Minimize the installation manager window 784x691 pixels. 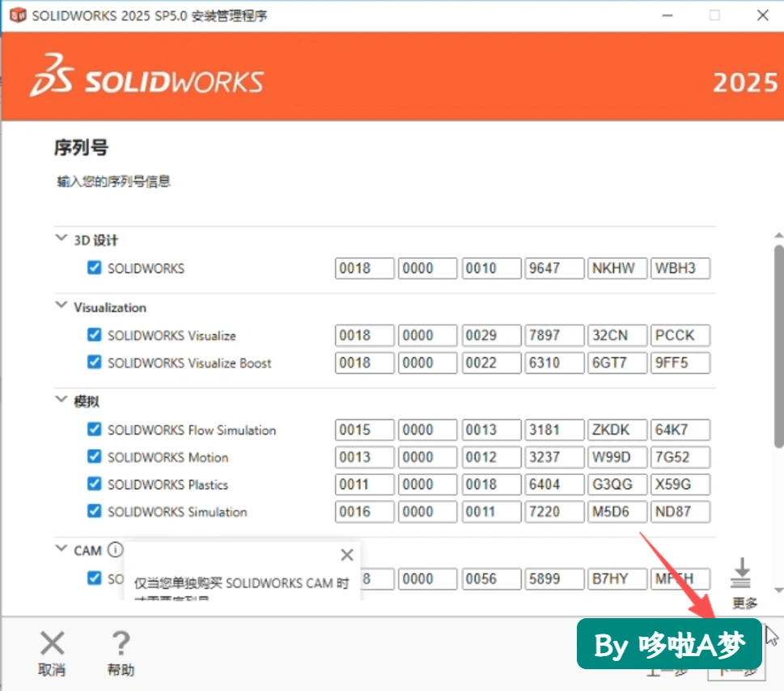(667, 15)
